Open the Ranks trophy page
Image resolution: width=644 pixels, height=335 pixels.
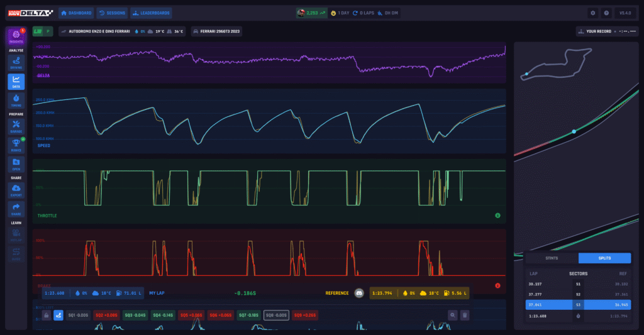[x=16, y=145]
